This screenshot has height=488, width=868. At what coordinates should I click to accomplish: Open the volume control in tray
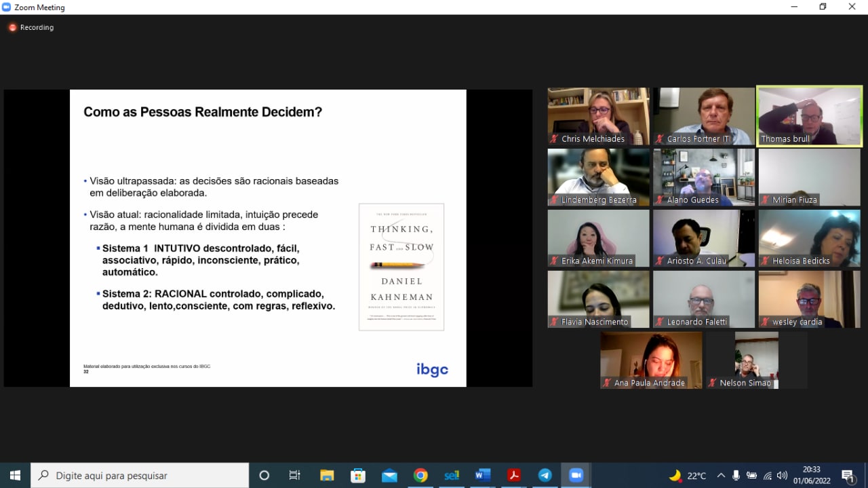782,475
